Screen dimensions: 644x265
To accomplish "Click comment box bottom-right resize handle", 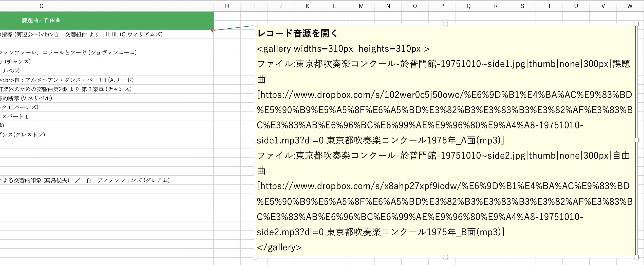I will pos(636,257).
